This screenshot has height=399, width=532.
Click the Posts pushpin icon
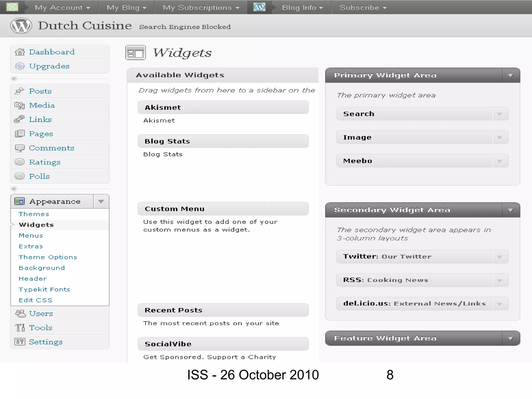19,91
